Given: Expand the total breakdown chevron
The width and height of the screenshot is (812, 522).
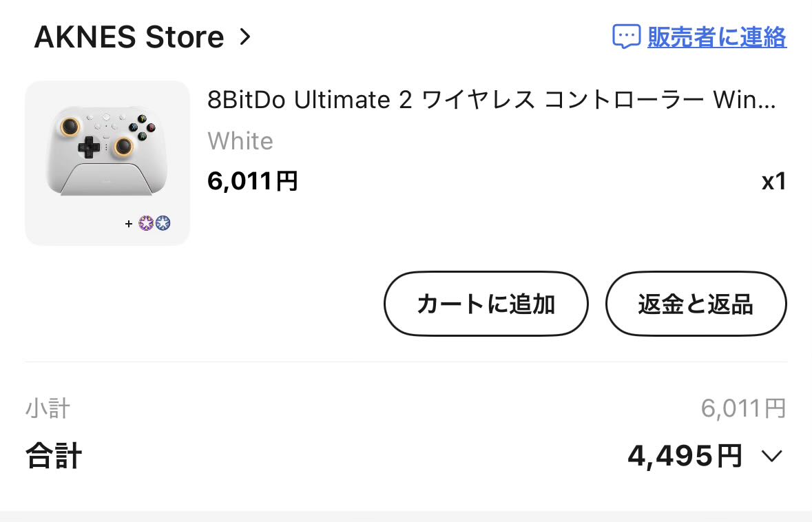Looking at the screenshot, I should click(772, 456).
